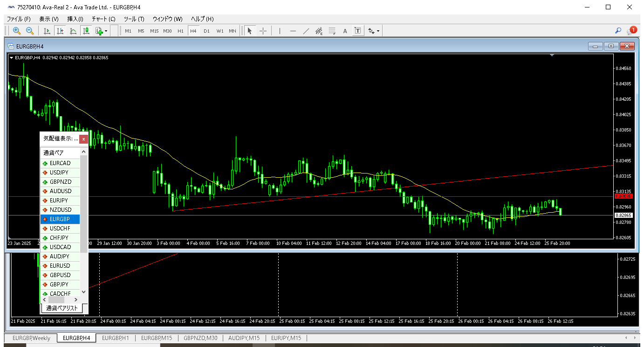644x347 pixels.
Task: Open the ツール (T) menu
Action: click(x=134, y=19)
